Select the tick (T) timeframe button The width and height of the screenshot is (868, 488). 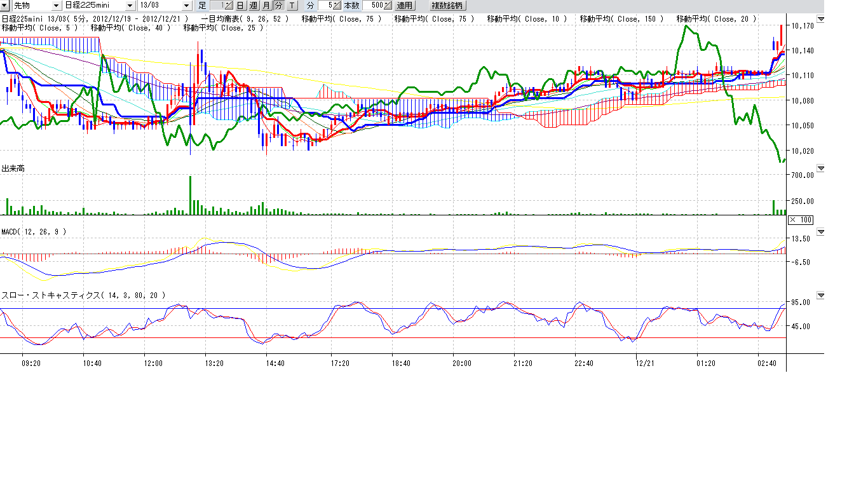292,6
